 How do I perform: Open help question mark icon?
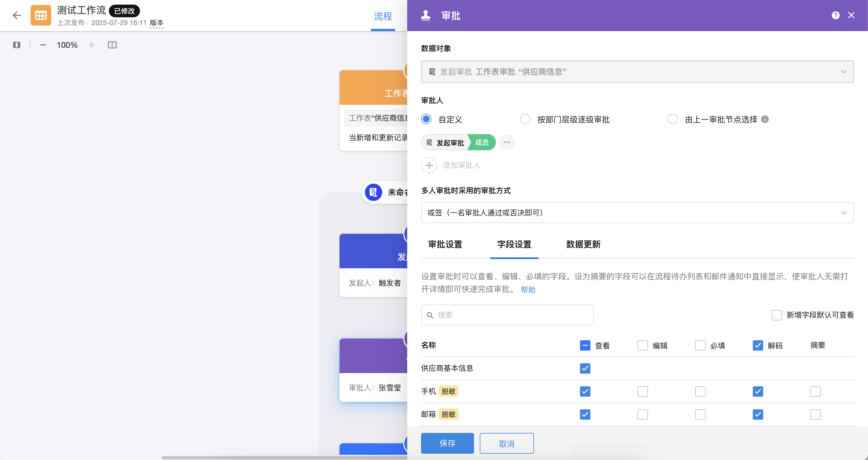click(x=835, y=15)
